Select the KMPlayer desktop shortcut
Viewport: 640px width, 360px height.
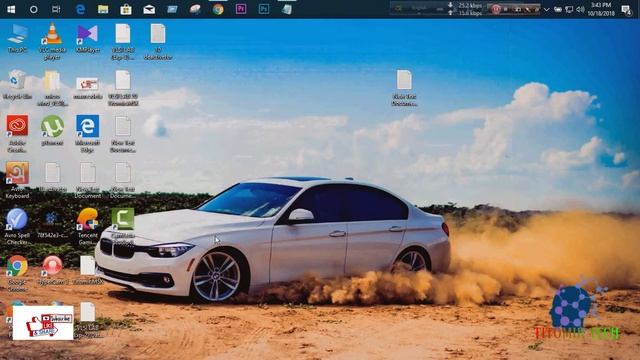88,39
